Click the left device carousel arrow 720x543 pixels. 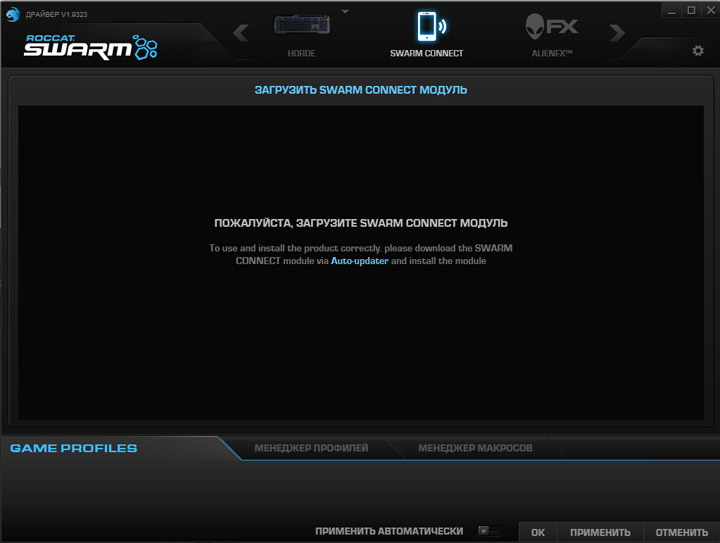click(241, 33)
